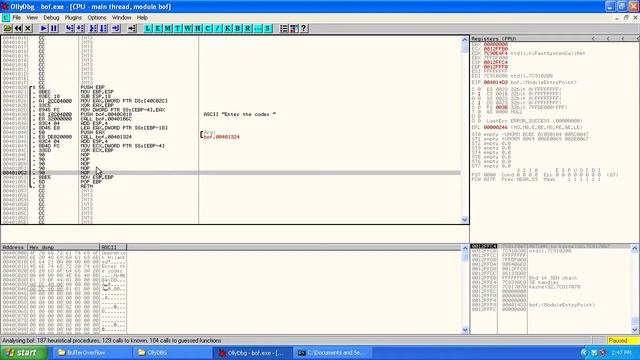The image size is (640, 360).
Task: Open the Window menu
Action: click(x=121, y=18)
